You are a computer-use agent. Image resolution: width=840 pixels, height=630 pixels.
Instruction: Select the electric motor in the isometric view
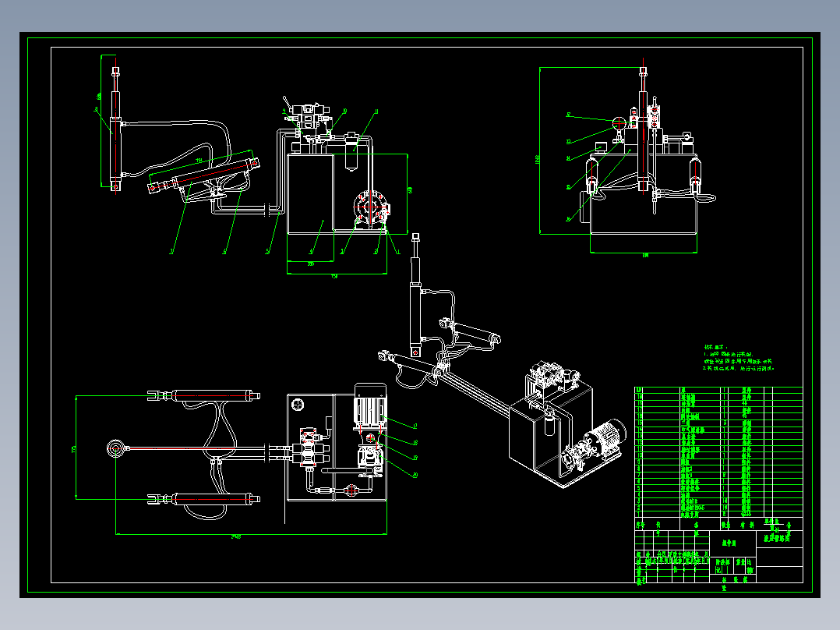pos(605,438)
